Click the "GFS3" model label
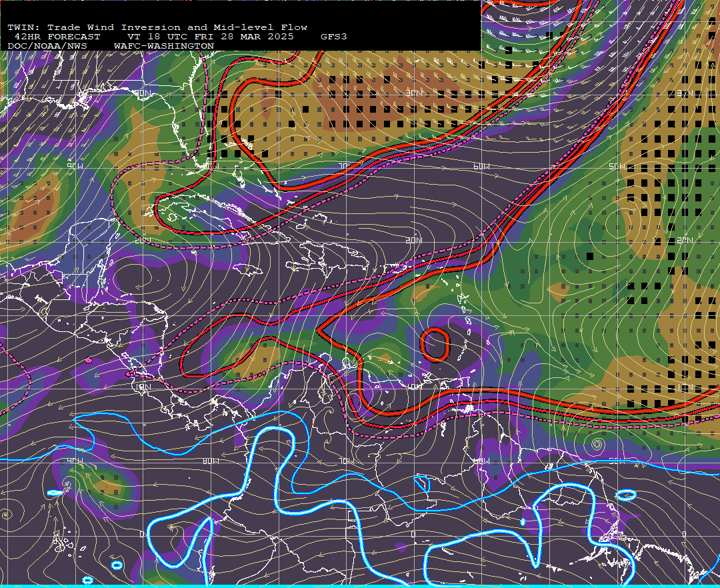720x588 pixels. [334, 37]
